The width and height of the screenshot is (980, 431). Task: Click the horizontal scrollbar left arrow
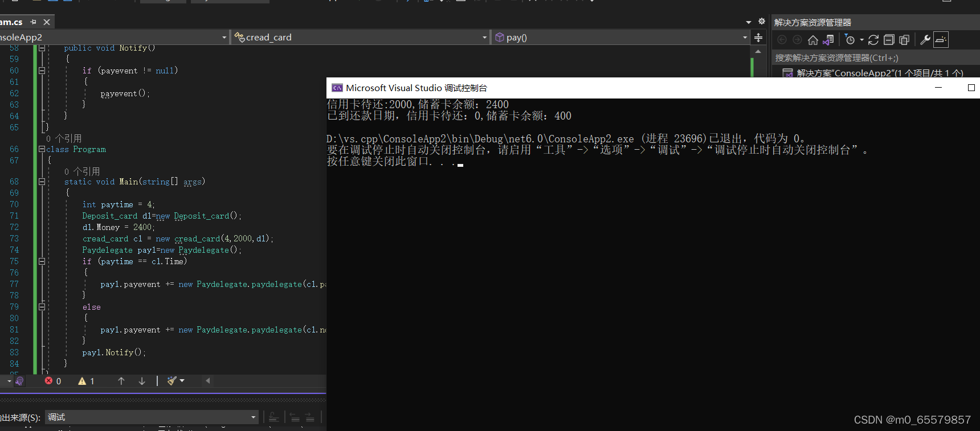[x=208, y=381]
